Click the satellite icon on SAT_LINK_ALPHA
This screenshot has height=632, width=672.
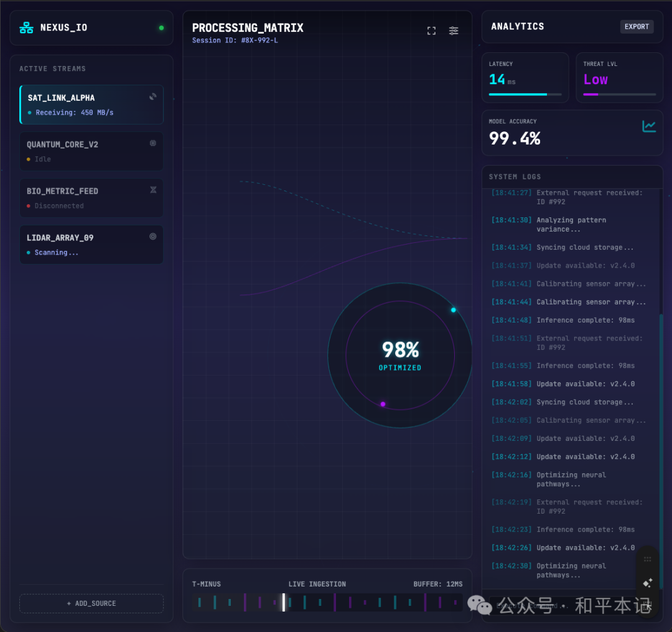[152, 97]
